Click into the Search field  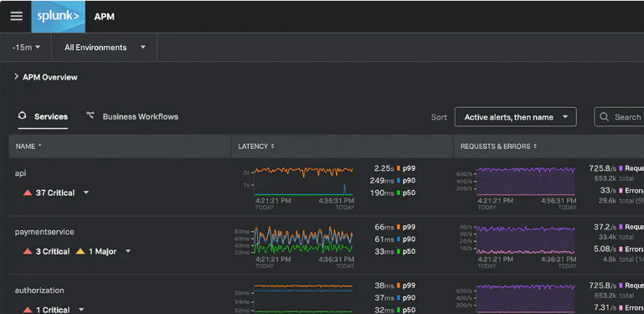click(620, 117)
